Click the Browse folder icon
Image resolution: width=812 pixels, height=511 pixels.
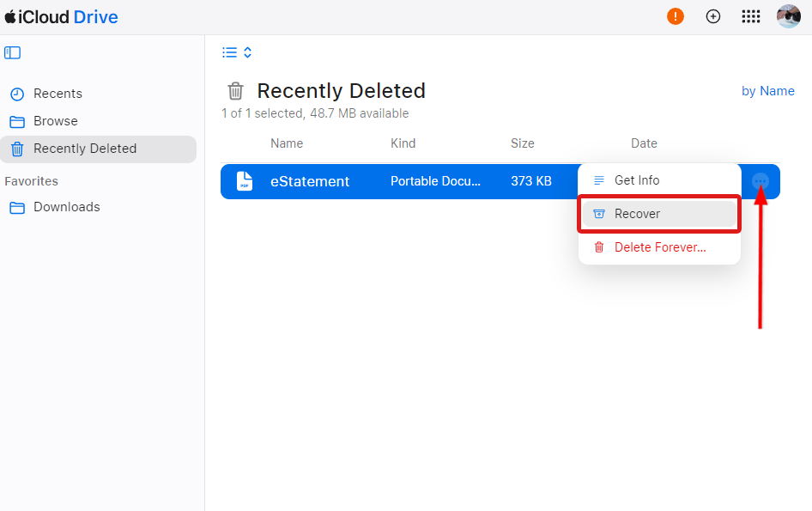(x=17, y=122)
